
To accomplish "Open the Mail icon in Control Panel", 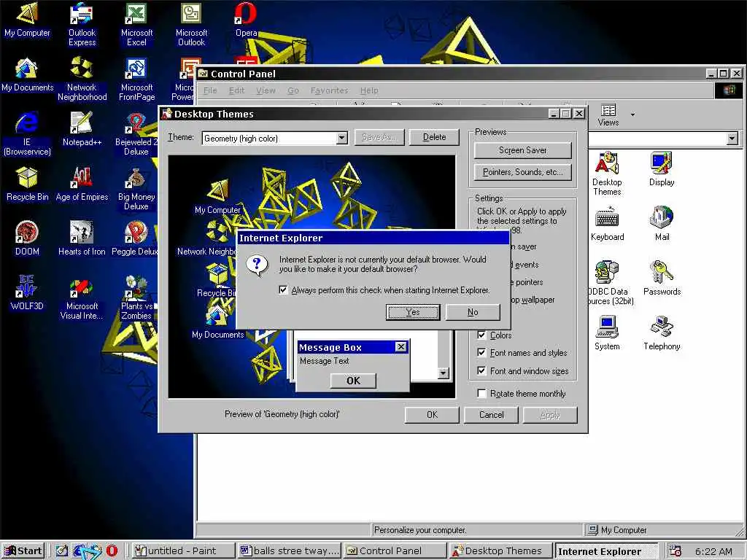I will coord(662,223).
